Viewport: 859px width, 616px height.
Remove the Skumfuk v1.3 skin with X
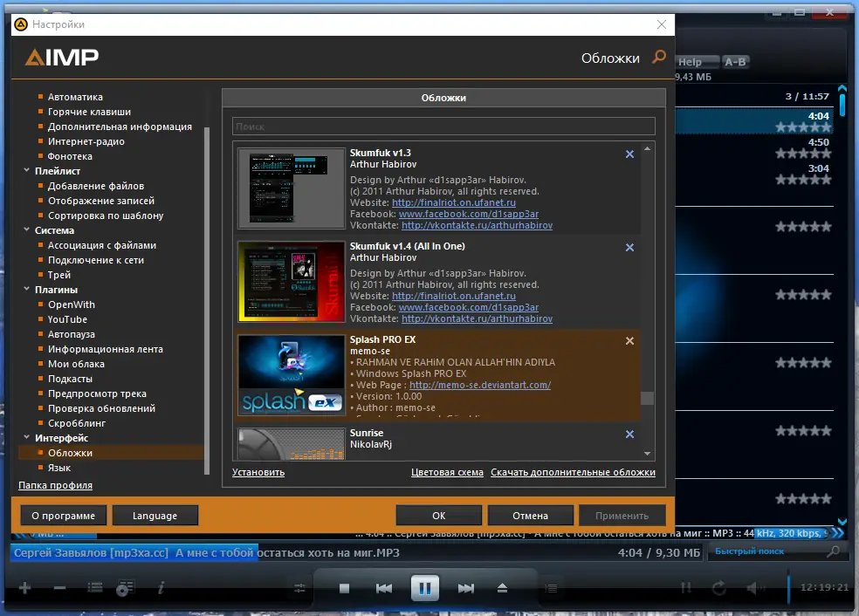pos(629,154)
